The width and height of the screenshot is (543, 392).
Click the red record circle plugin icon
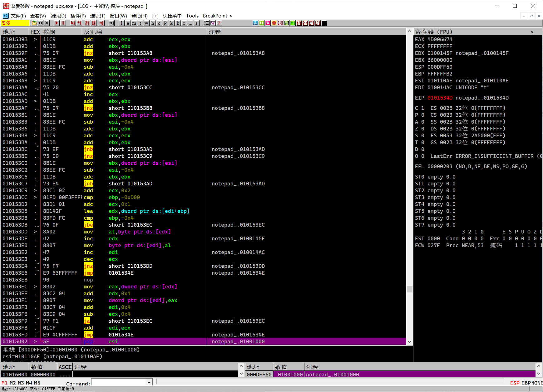(274, 23)
